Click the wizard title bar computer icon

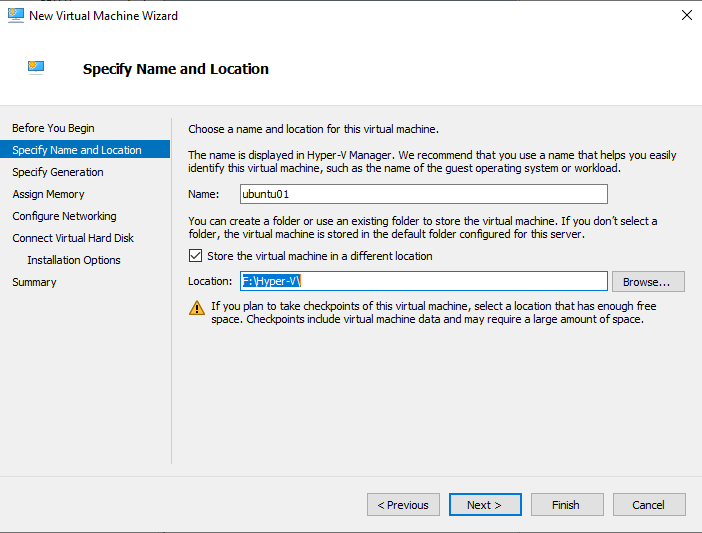pos(16,15)
